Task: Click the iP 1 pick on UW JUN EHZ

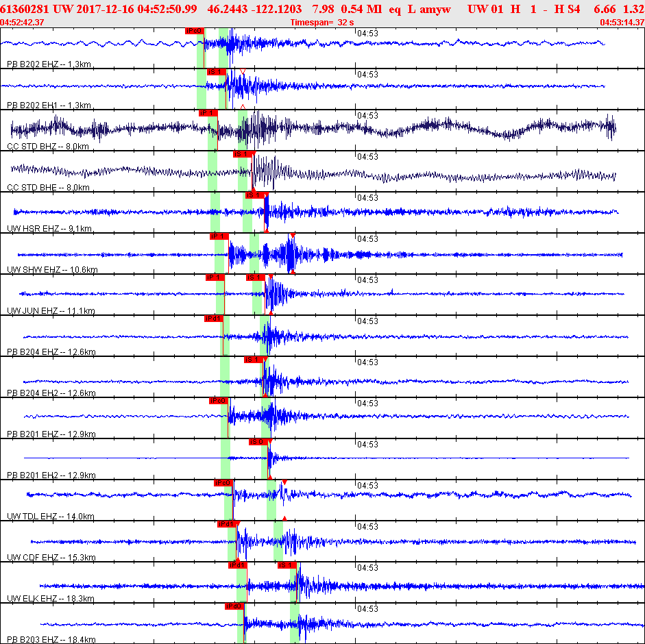Action: [215, 277]
